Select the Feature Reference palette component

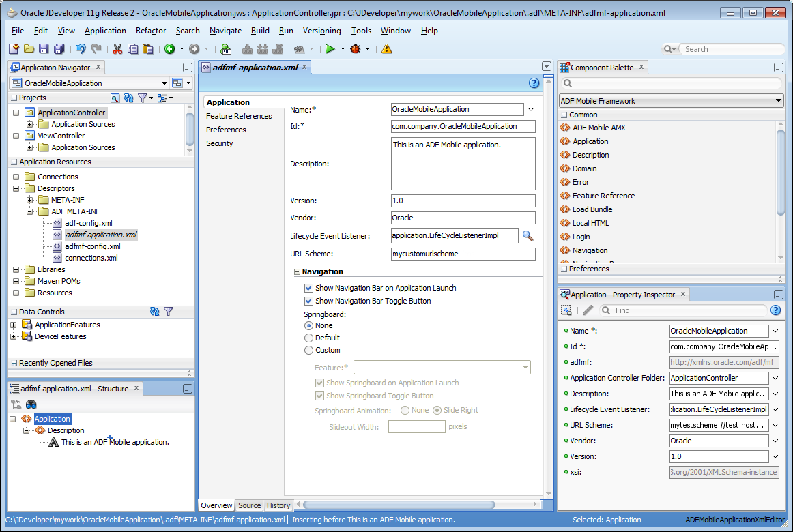[x=603, y=196]
